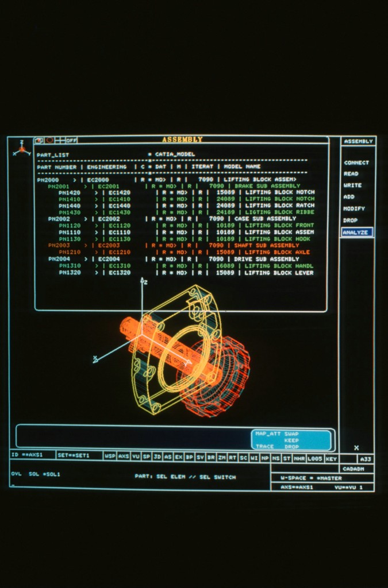The image size is (388, 588).
Task: Choose CONNECT from the side menu
Action: pos(356,163)
